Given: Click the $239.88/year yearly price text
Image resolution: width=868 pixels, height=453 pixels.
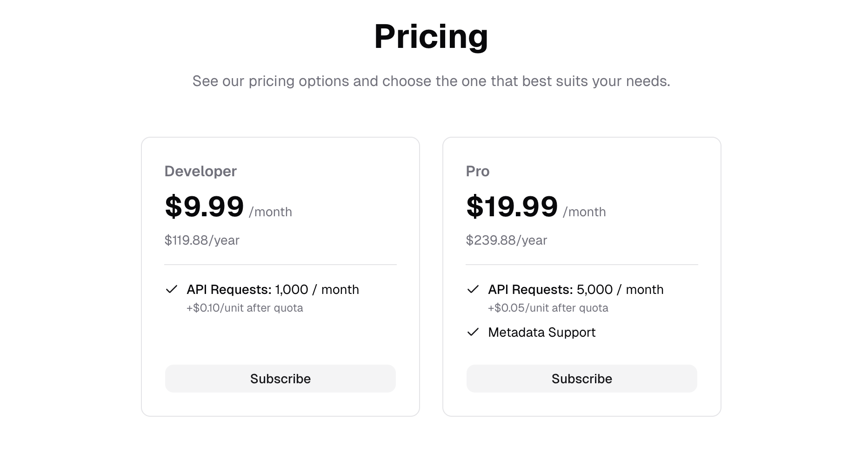Looking at the screenshot, I should tap(507, 240).
